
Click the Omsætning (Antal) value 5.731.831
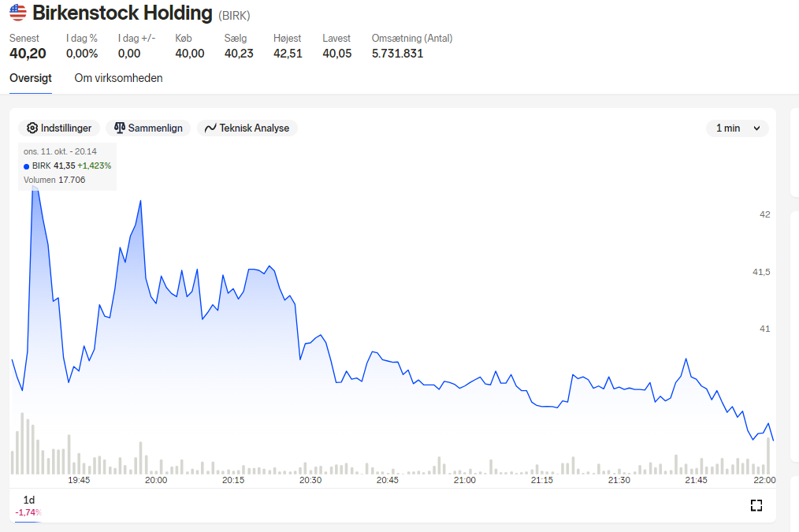coord(397,54)
